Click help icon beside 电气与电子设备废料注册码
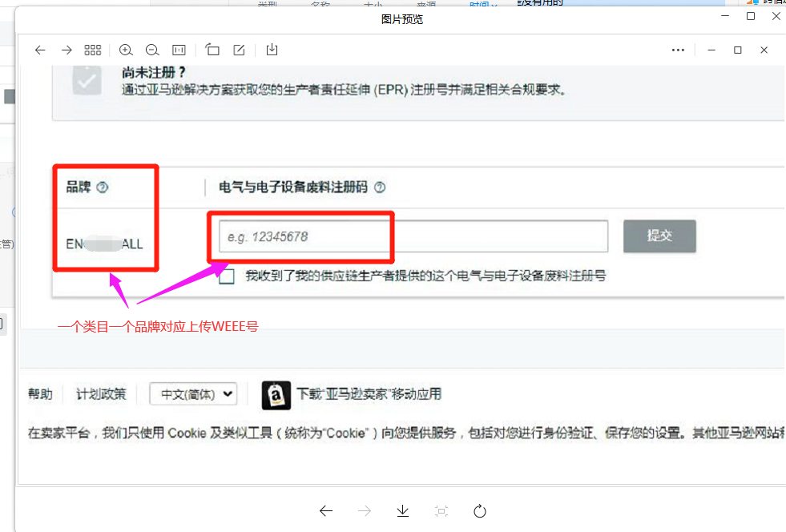 click(380, 187)
